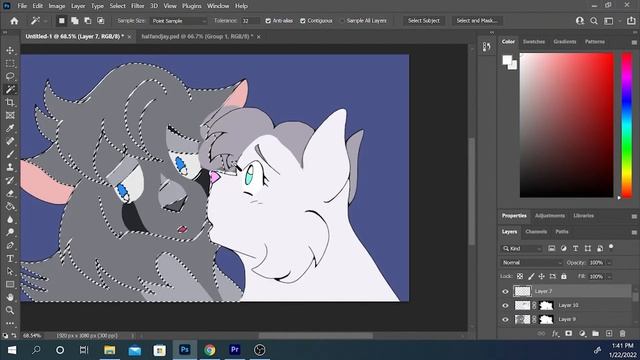Open the layer filter Kind dropdown
Viewport: 640px width, 360px height.
(522, 248)
